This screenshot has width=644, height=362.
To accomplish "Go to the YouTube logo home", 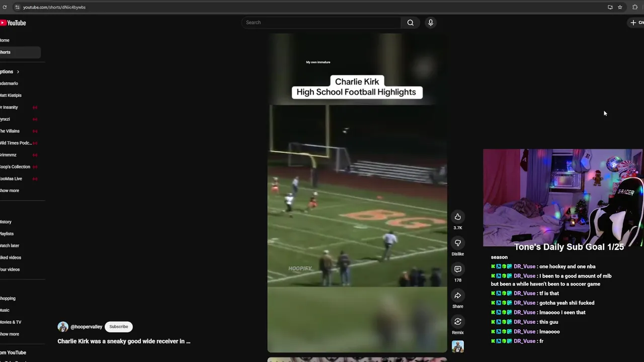I will click(13, 23).
